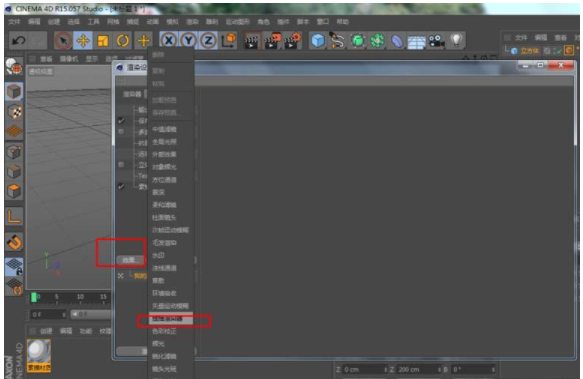Screen dimensions: 583x379
Task: Switch to Edges mode icon
Action: click(14, 171)
